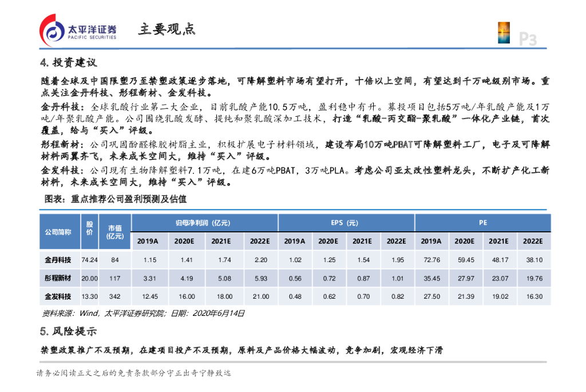Click the PE cell '23.07'
Image resolution: width=586 pixels, height=392 pixels.
(500, 278)
